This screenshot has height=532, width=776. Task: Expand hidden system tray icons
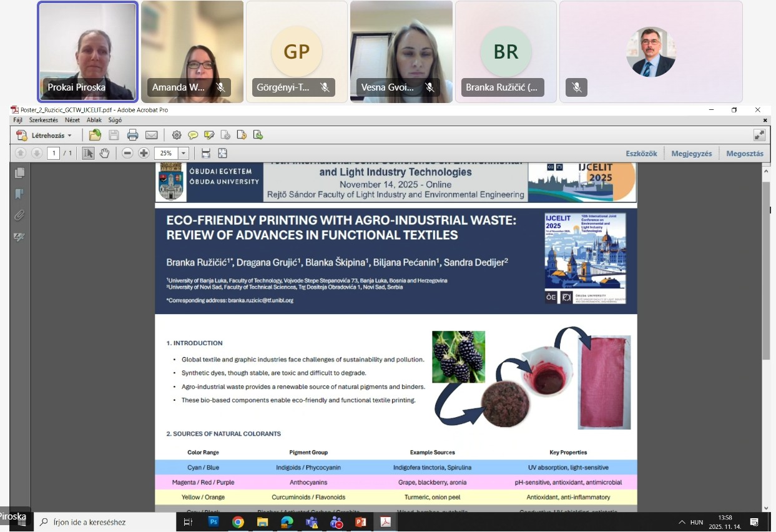(x=682, y=522)
